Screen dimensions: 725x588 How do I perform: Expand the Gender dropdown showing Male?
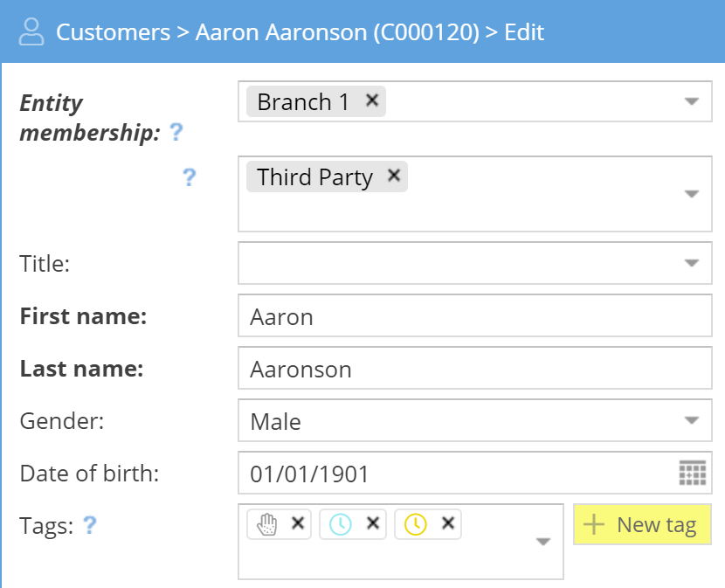pos(692,421)
